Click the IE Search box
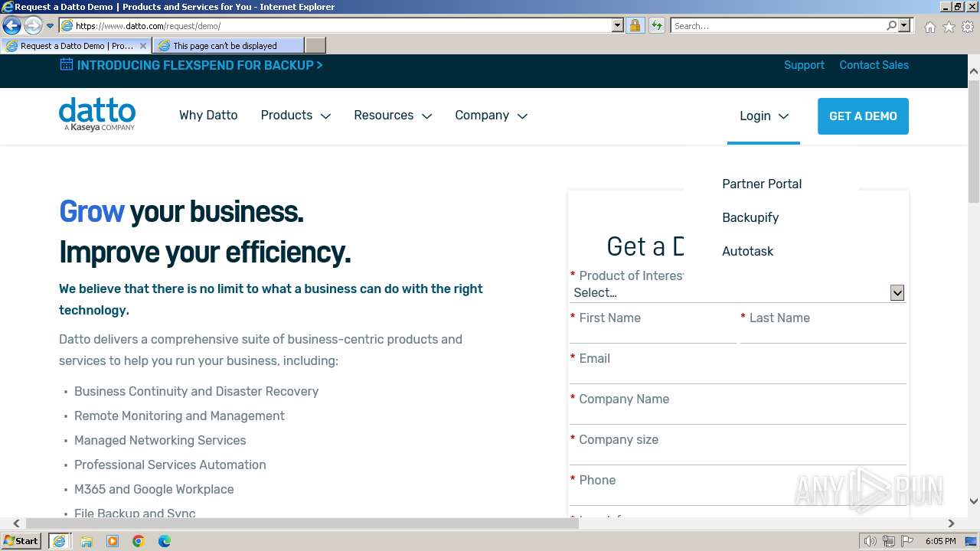Image resolution: width=980 pixels, height=551 pixels. 777,26
